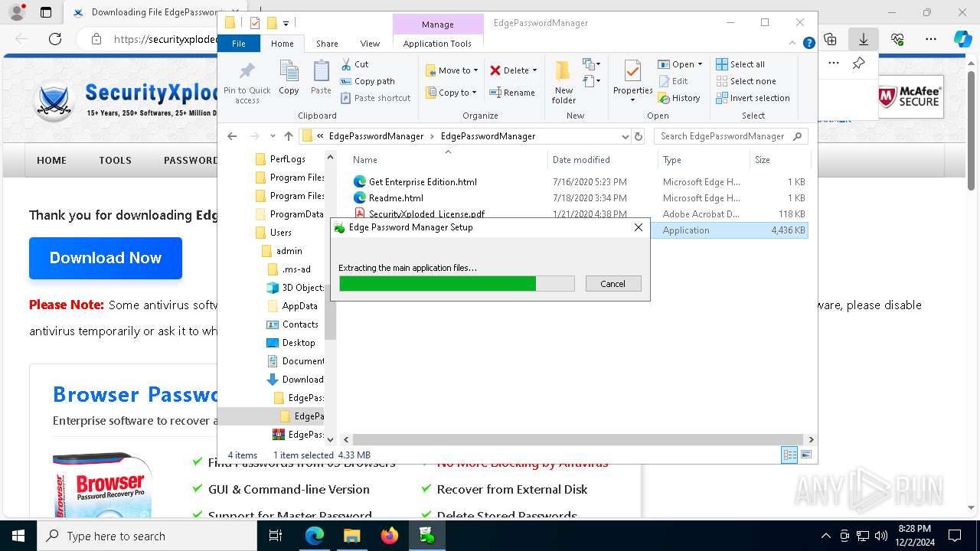This screenshot has width=980, height=551.
Task: Switch to details view button
Action: tap(789, 455)
